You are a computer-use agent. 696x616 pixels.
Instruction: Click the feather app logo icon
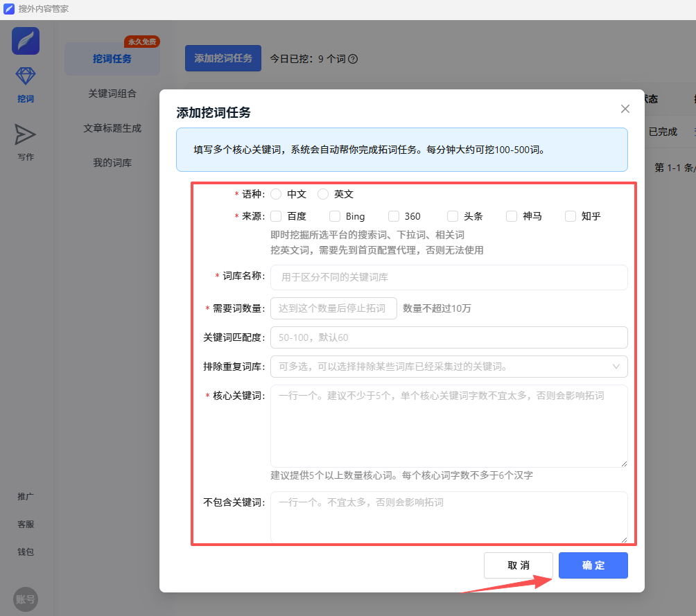(x=26, y=41)
